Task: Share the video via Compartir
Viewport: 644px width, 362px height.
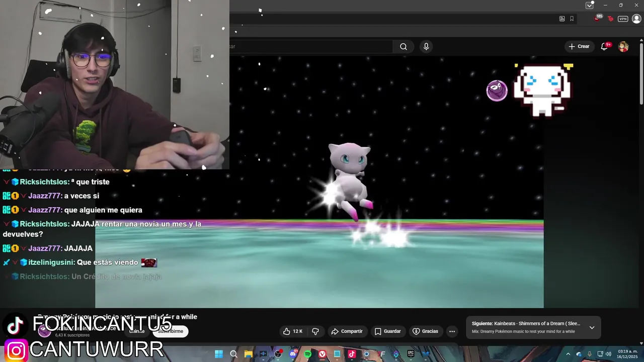Action: pos(347,331)
